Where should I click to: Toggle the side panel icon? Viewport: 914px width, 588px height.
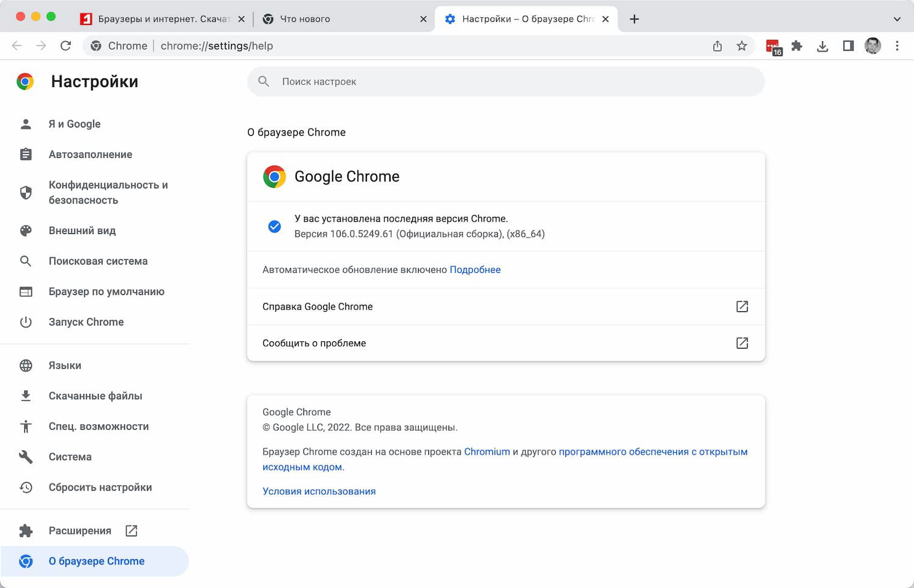click(848, 46)
